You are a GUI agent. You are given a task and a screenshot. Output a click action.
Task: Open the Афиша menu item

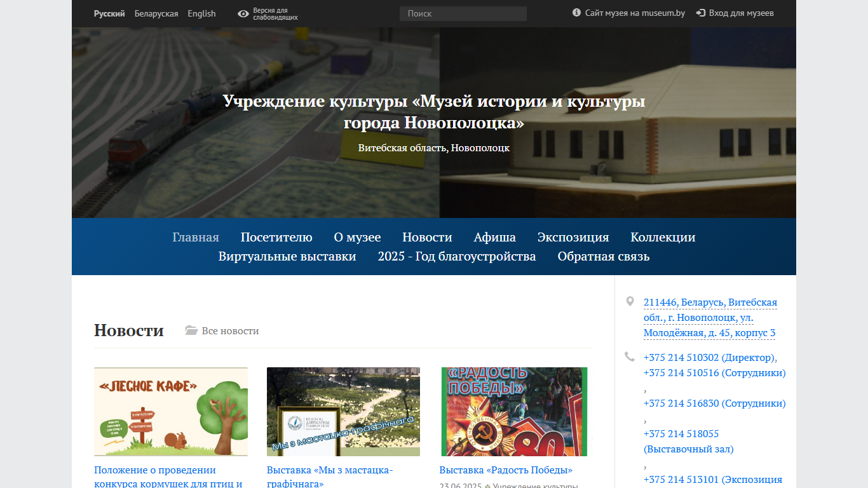[x=495, y=237]
